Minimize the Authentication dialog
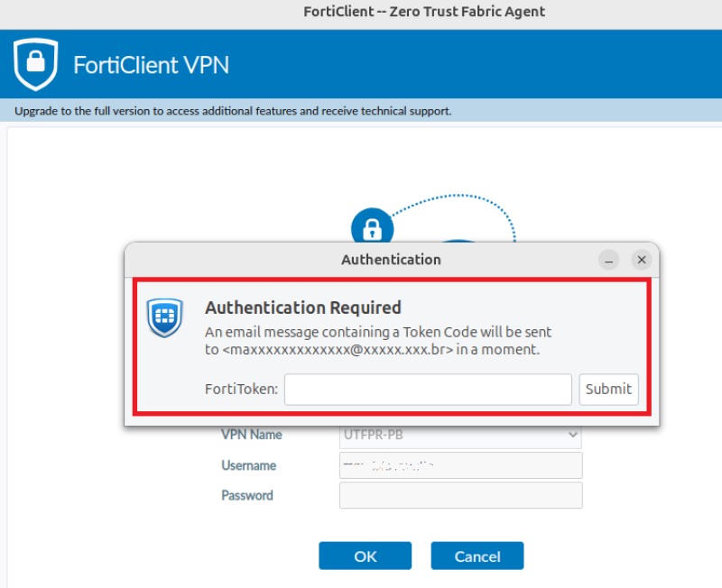This screenshot has height=588, width=722. pos(610,260)
